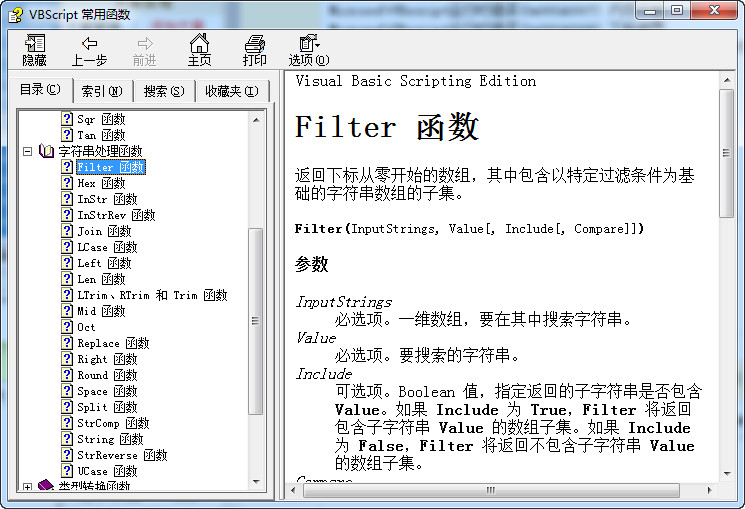This screenshot has width=745, height=509.
Task: Open the StrReverse 函数 topic
Action: (122, 455)
